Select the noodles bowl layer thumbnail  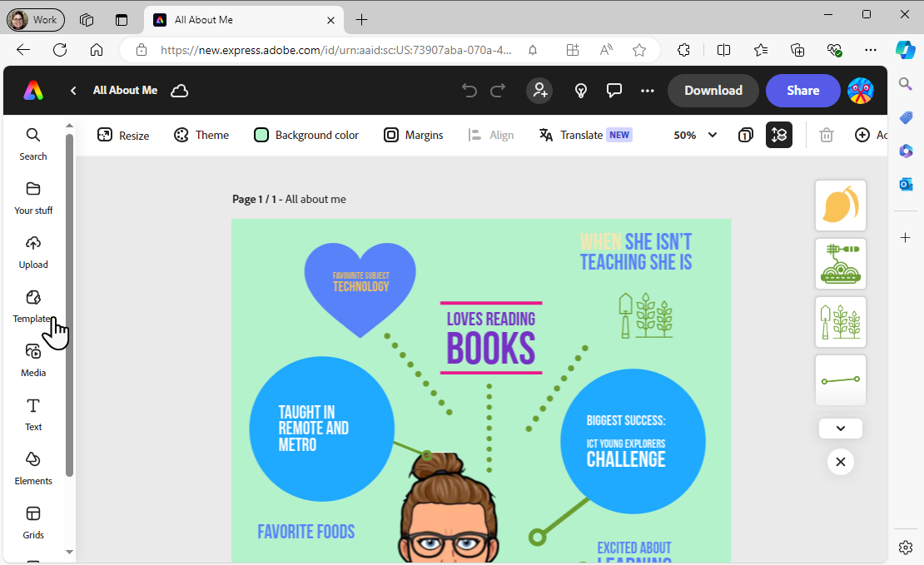pyautogui.click(x=840, y=263)
